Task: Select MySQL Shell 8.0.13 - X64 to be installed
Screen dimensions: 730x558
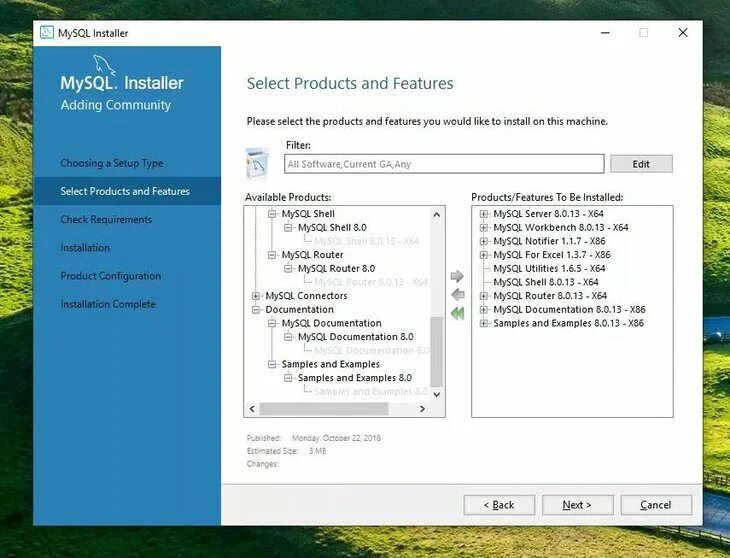Action: (546, 282)
